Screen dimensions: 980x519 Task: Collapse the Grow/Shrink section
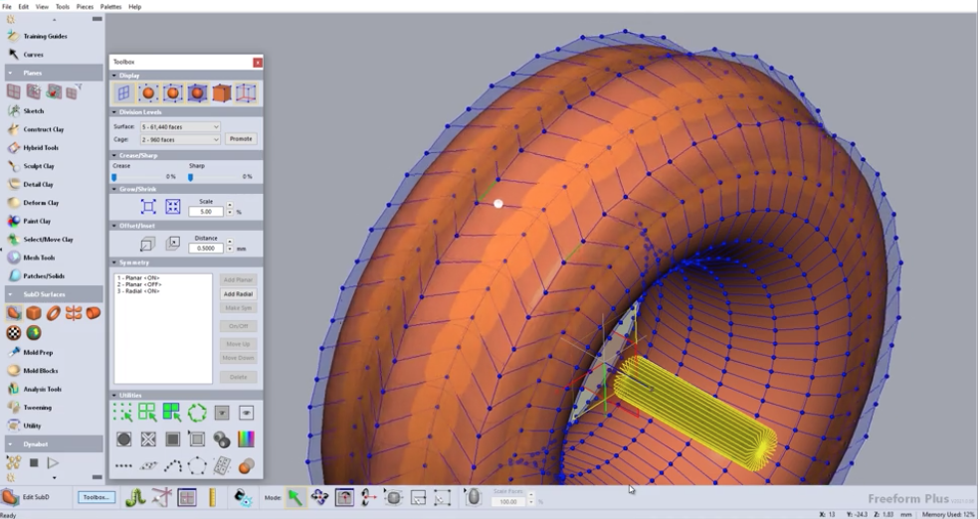(x=114, y=189)
